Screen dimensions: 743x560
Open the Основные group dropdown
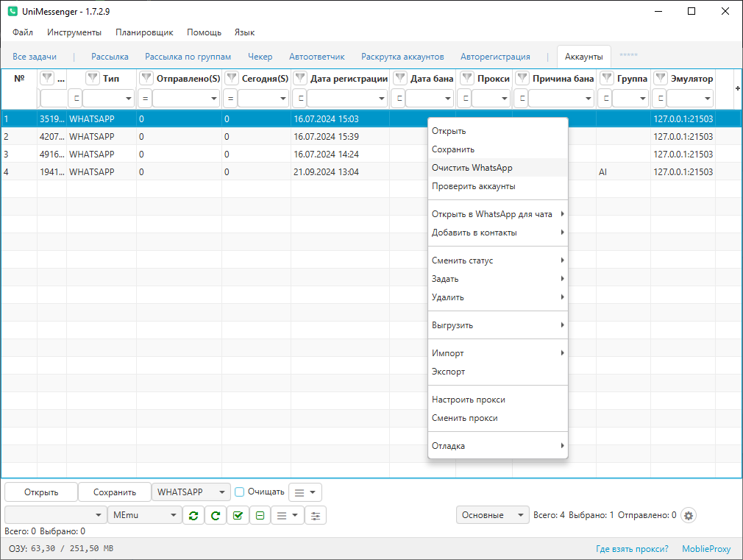click(492, 515)
